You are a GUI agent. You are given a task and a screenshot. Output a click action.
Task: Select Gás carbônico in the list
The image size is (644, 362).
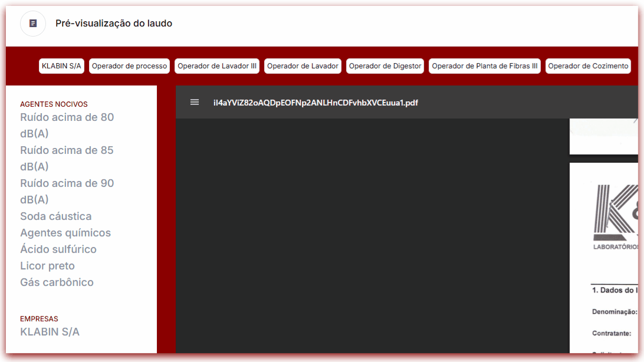[x=57, y=282]
